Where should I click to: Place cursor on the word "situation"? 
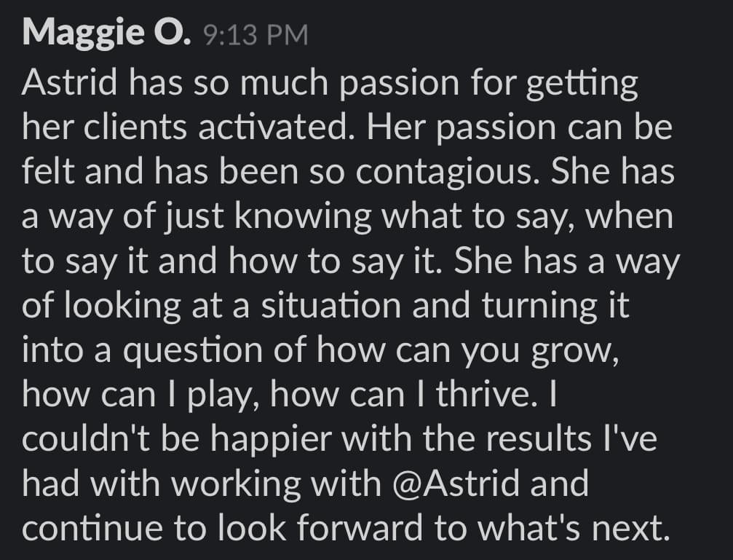[331, 306]
